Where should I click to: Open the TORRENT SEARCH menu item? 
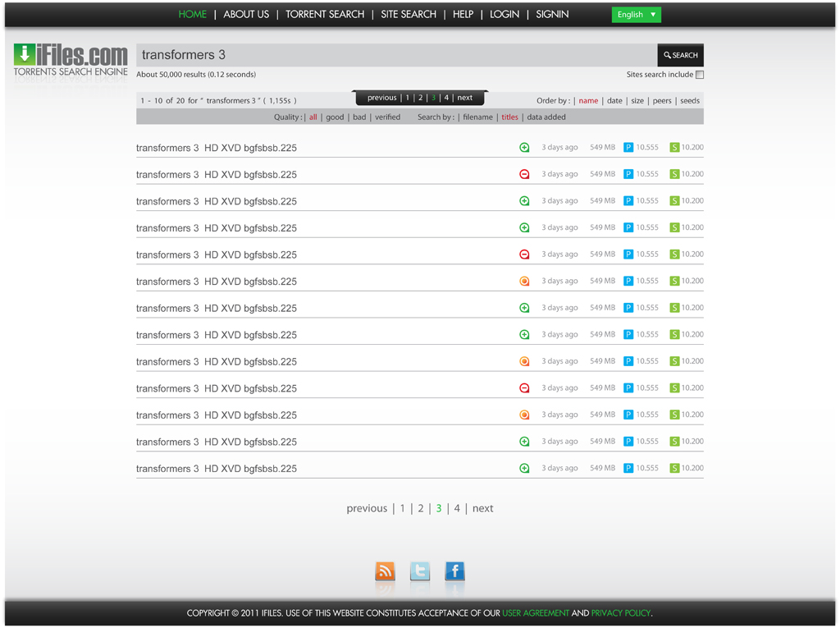[325, 15]
